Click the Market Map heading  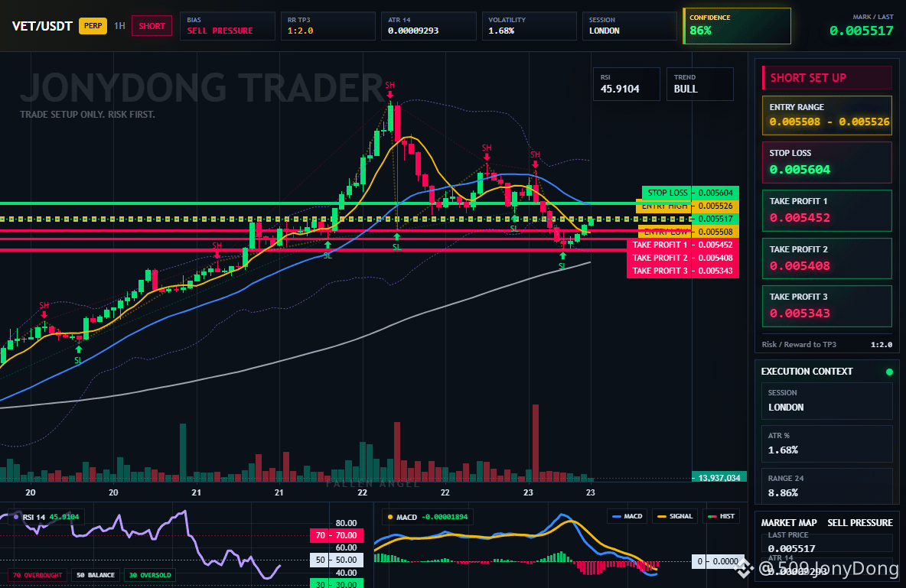pyautogui.click(x=789, y=523)
